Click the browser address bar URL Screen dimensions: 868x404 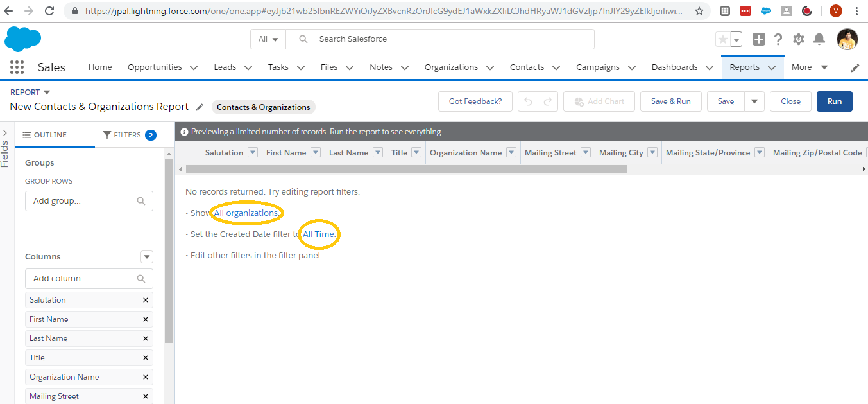[x=384, y=11]
